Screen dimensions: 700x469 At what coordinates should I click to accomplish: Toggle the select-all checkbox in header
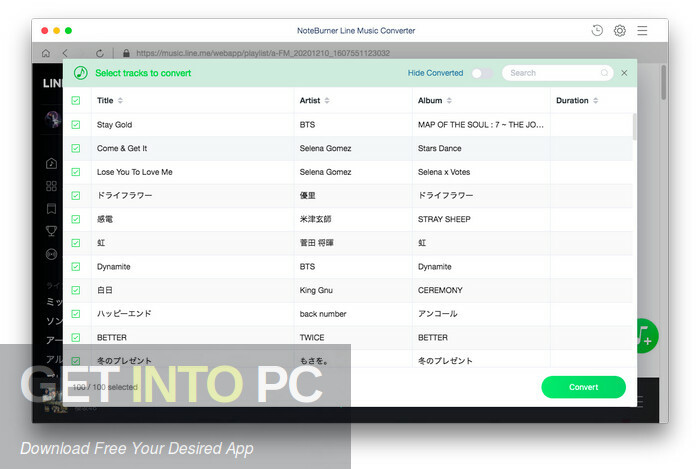(x=76, y=100)
